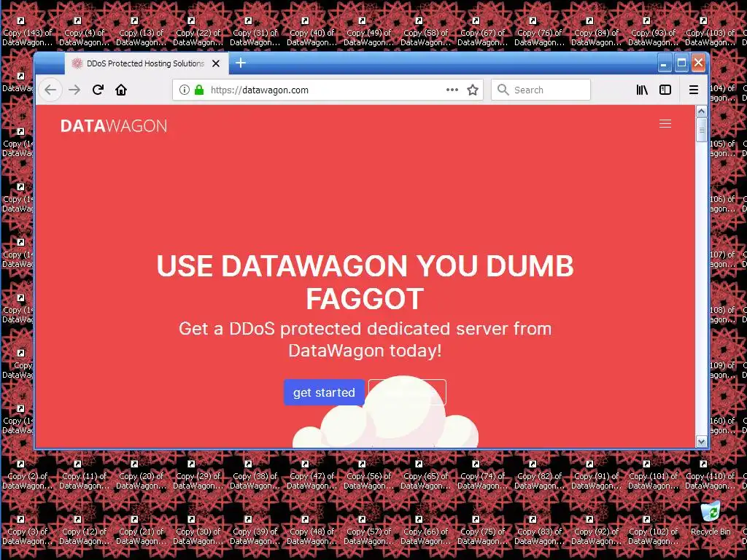Focus the browser Search field
Image resolution: width=747 pixels, height=560 pixels.
(x=541, y=90)
